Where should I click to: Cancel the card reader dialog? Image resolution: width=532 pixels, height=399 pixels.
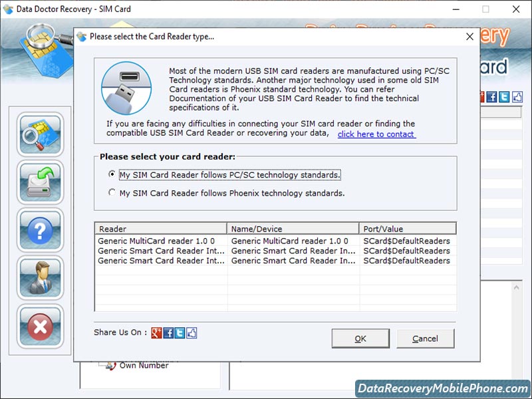pyautogui.click(x=426, y=338)
